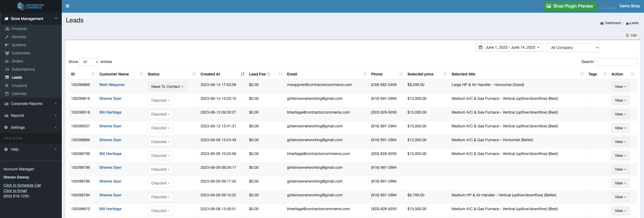Focus the Search input field
This screenshot has width=644, height=218.
point(616,62)
